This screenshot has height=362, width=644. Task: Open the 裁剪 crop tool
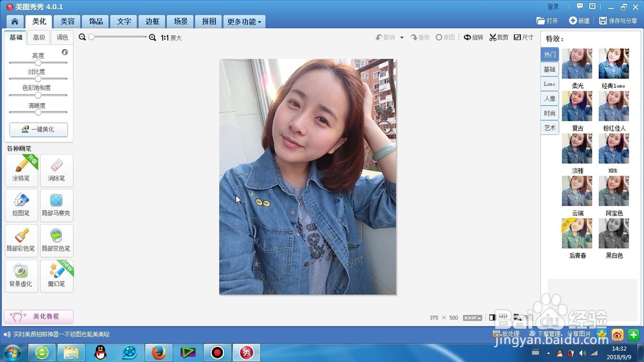(498, 37)
